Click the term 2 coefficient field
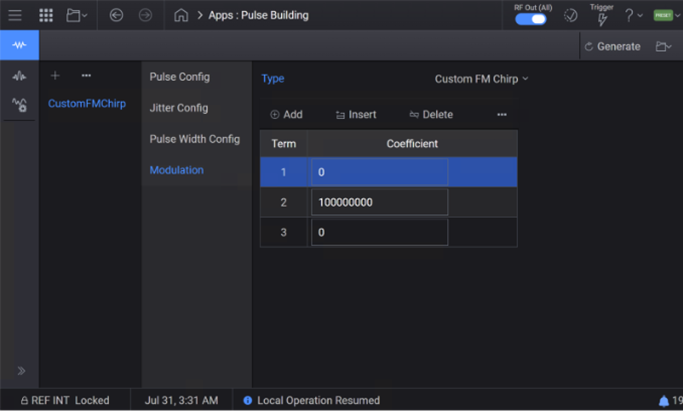Image resolution: width=683 pixels, height=411 pixels. [379, 202]
